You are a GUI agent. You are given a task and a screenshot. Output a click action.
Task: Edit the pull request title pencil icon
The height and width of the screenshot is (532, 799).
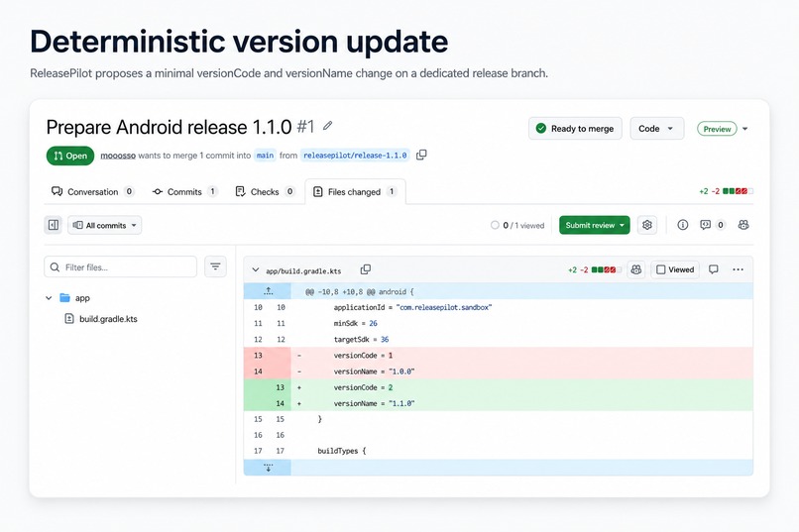pos(328,125)
